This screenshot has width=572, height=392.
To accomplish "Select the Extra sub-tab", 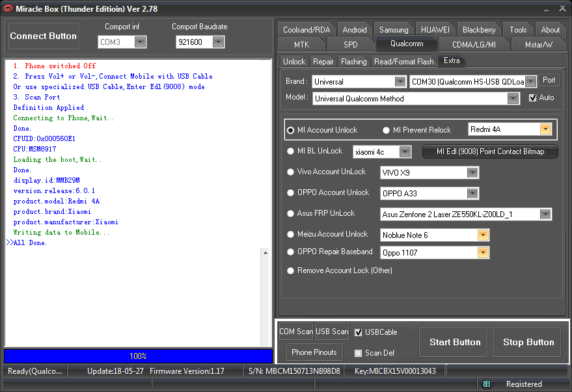I will tap(452, 60).
